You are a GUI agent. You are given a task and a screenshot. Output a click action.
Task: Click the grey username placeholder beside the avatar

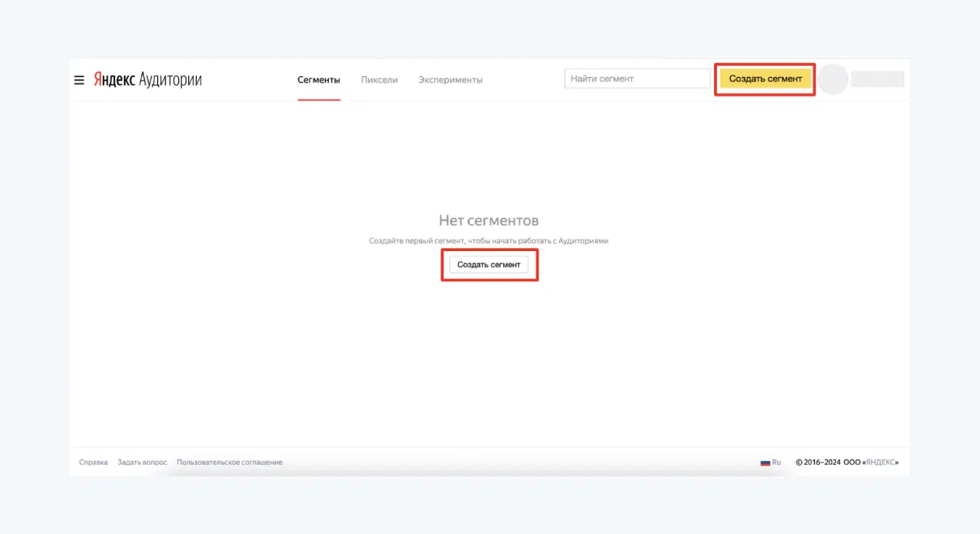point(877,79)
